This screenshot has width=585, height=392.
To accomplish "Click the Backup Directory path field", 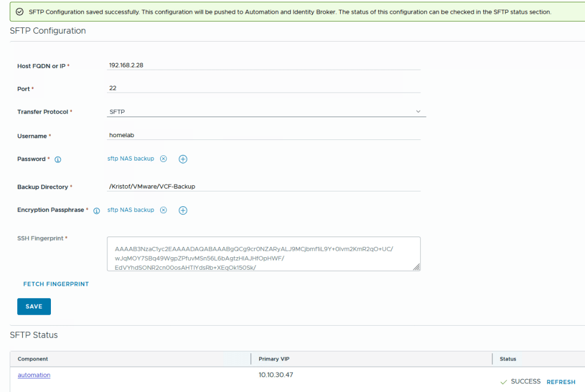I will pyautogui.click(x=263, y=186).
